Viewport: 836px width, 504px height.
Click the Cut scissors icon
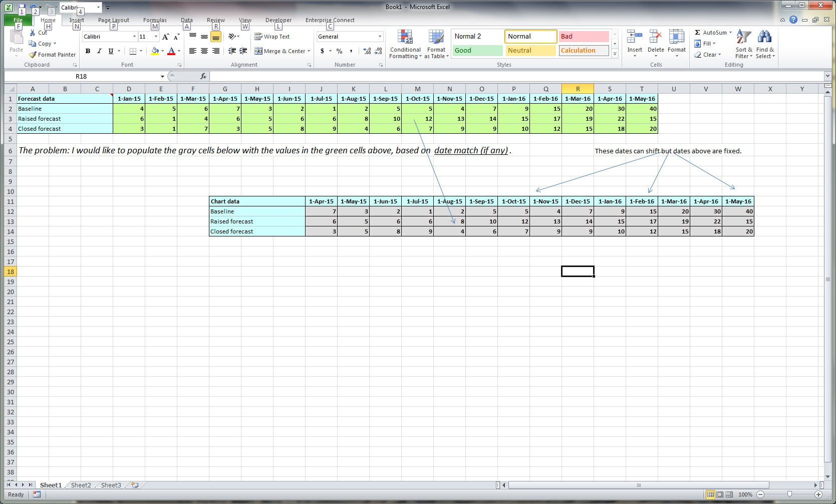(33, 33)
